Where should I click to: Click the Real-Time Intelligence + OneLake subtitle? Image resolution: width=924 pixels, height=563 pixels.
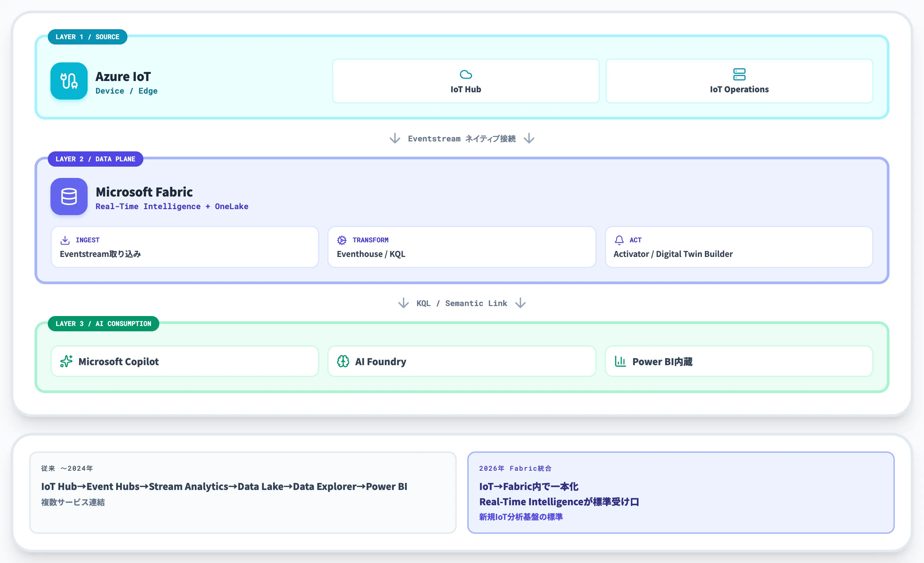[172, 206]
